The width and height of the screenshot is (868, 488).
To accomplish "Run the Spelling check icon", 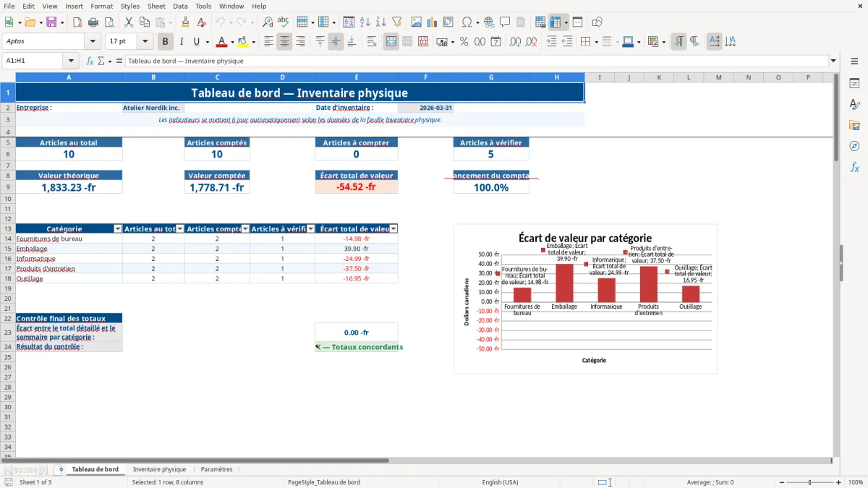I will [283, 22].
